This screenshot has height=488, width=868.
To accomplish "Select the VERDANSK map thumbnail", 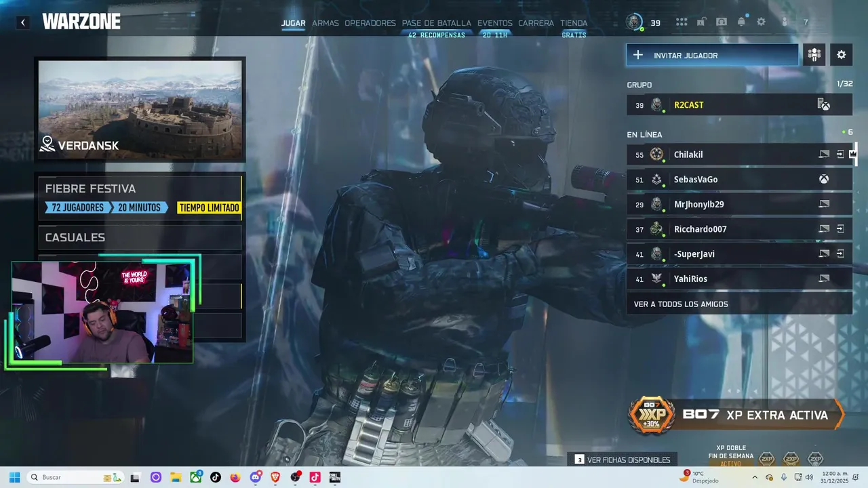I will (140, 109).
